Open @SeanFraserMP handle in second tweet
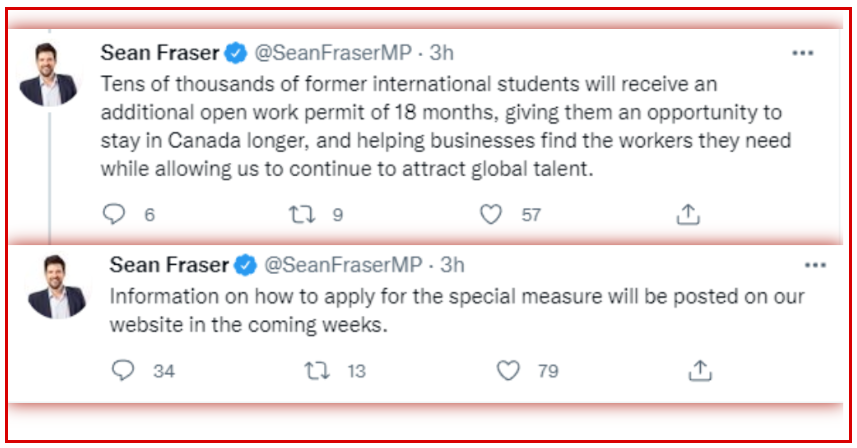 341,265
